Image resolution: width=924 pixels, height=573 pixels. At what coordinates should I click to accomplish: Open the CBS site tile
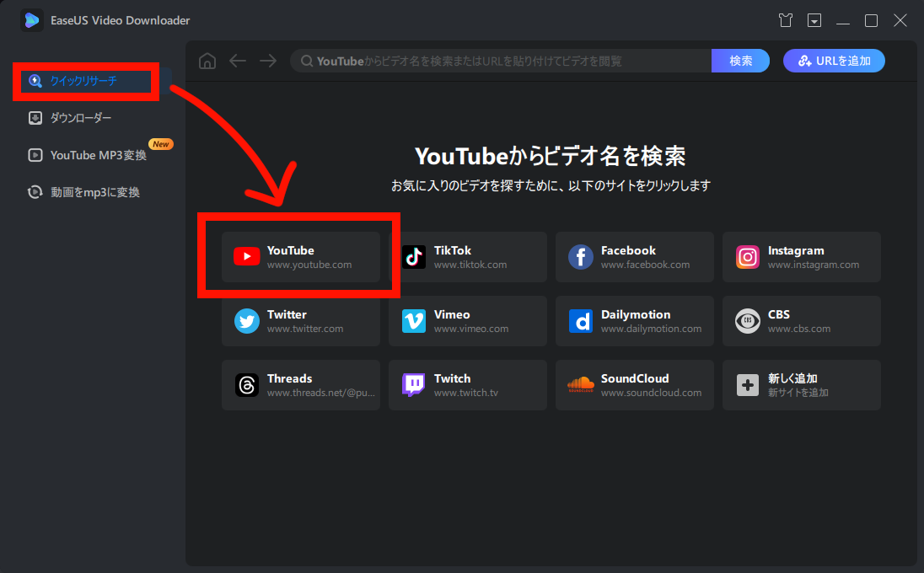(x=801, y=321)
